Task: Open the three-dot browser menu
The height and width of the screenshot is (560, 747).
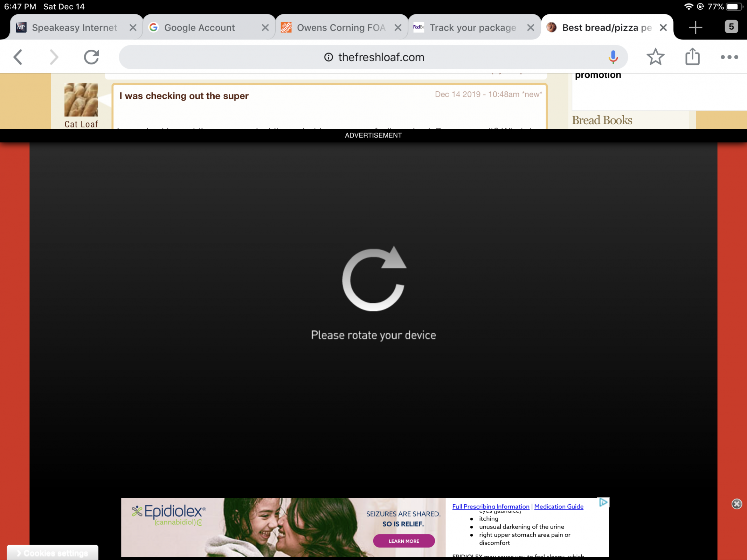Action: (729, 57)
